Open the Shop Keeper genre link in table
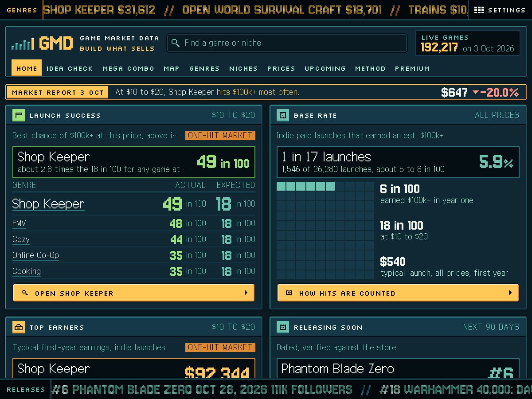 pos(48,204)
